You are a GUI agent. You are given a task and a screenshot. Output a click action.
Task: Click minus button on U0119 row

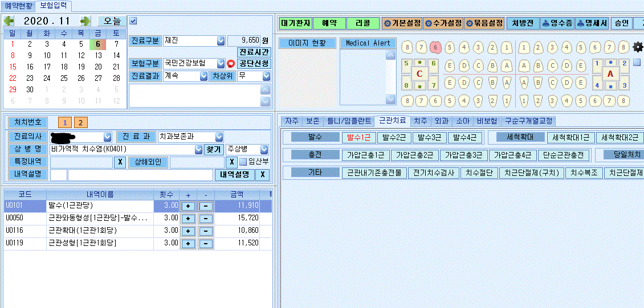coord(206,244)
